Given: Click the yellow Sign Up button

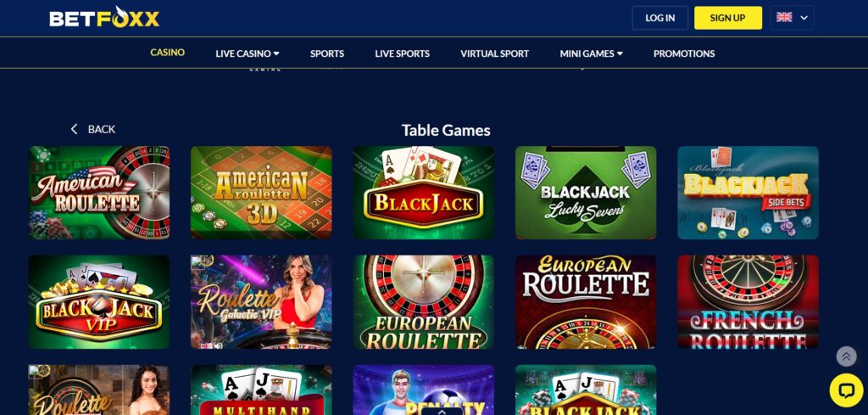Looking at the screenshot, I should (x=728, y=18).
